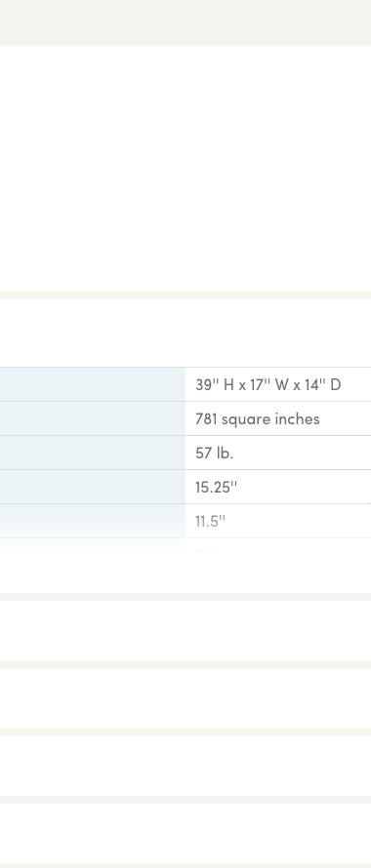Click white fade area under the specs table

click(185, 572)
